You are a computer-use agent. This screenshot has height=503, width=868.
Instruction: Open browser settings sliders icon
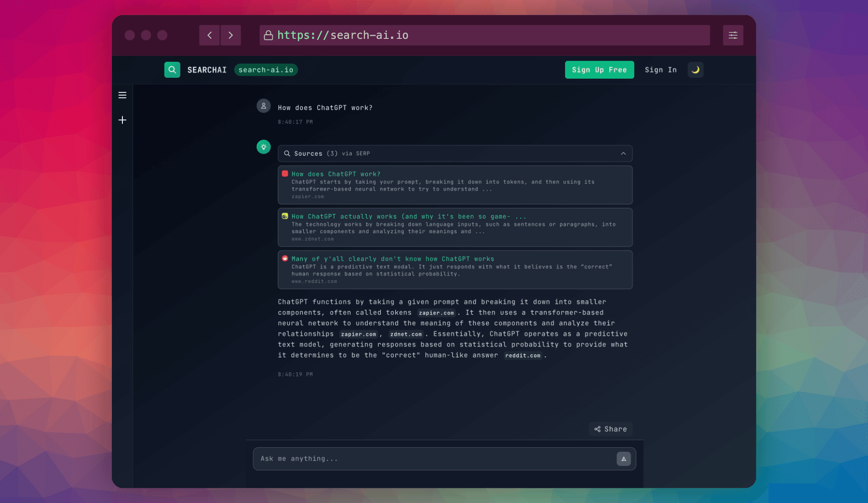733,35
